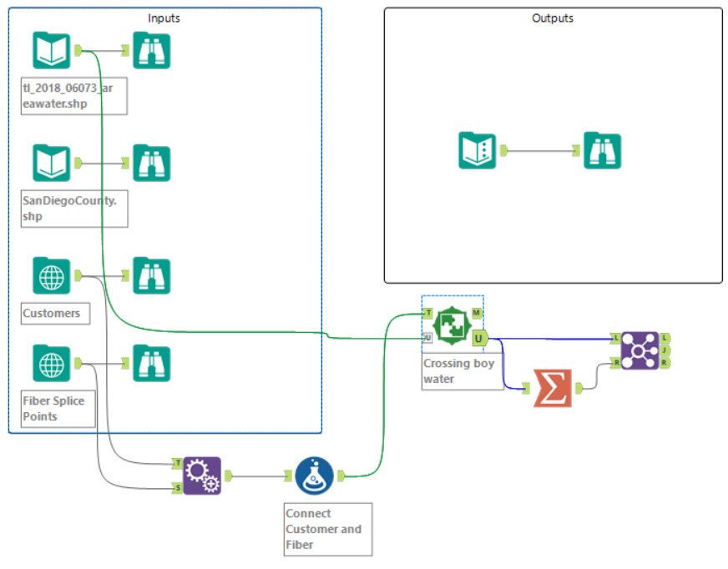The height and width of the screenshot is (569, 728).
Task: Click the M output anchor of Spatial Match
Action: point(477,313)
